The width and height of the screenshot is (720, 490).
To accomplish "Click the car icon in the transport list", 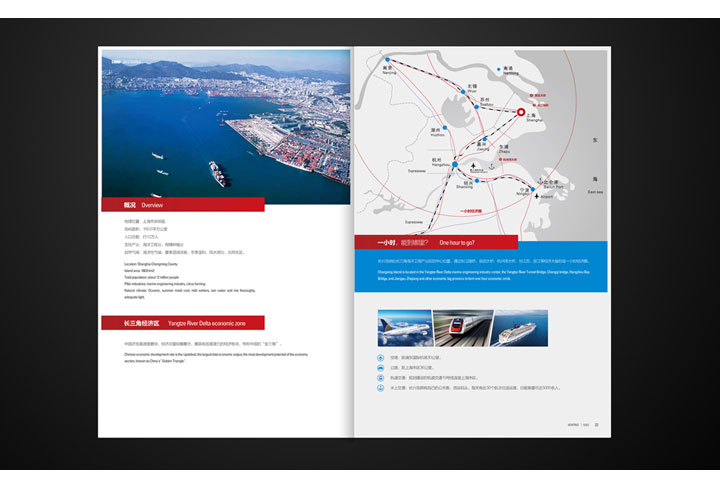I will click(x=380, y=368).
